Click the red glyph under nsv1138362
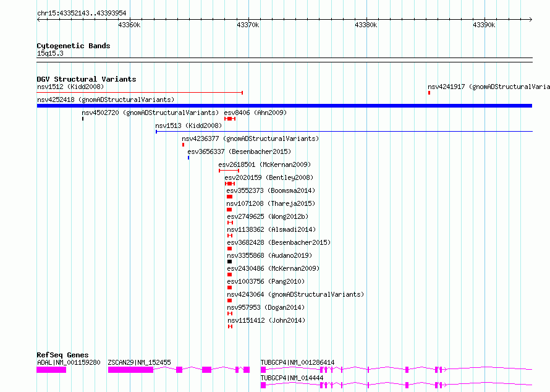This screenshot has width=550, height=392. (230, 236)
